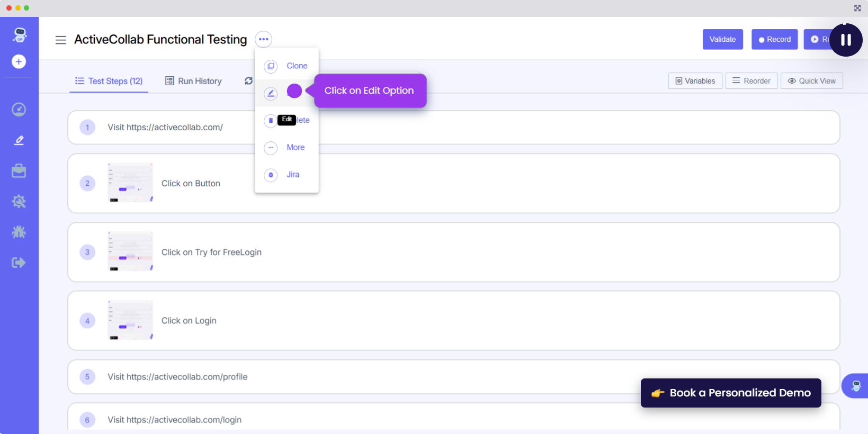This screenshot has width=868, height=434.
Task: Click the bug icon in sidebar
Action: click(x=19, y=232)
